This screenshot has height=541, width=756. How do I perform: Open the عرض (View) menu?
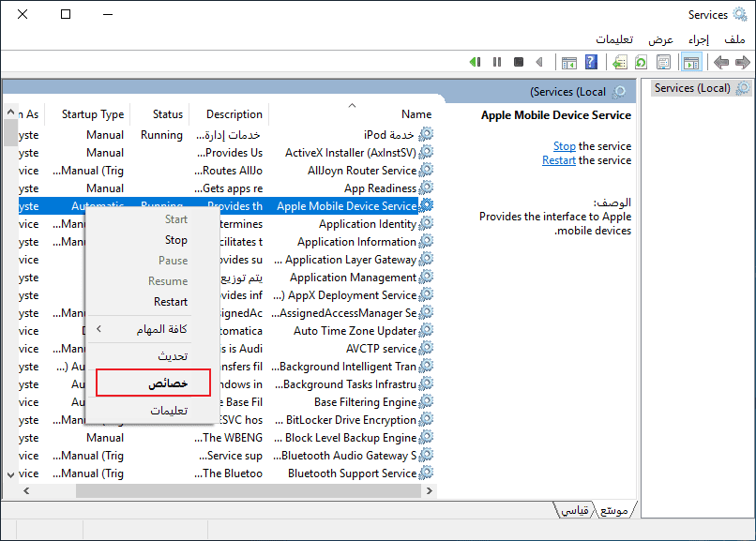660,39
